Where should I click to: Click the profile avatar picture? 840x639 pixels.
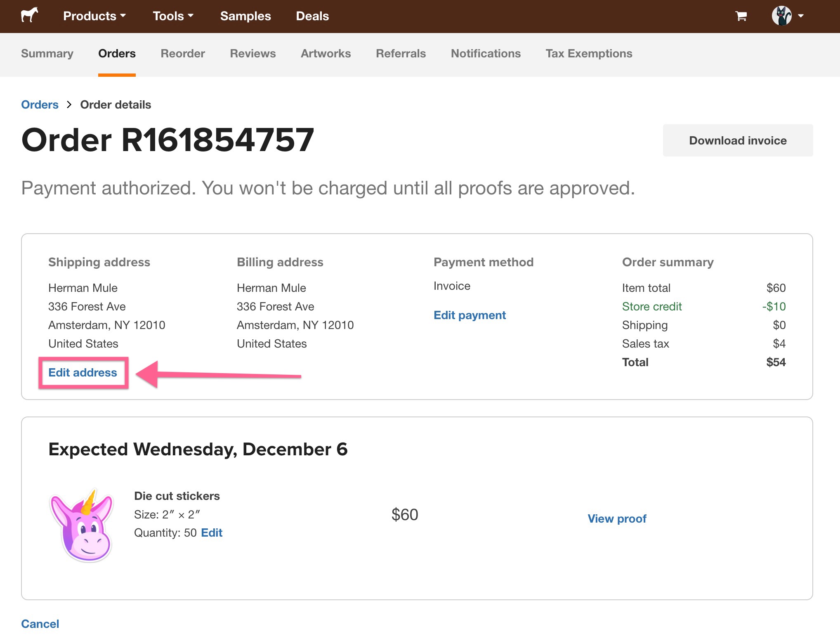(781, 16)
